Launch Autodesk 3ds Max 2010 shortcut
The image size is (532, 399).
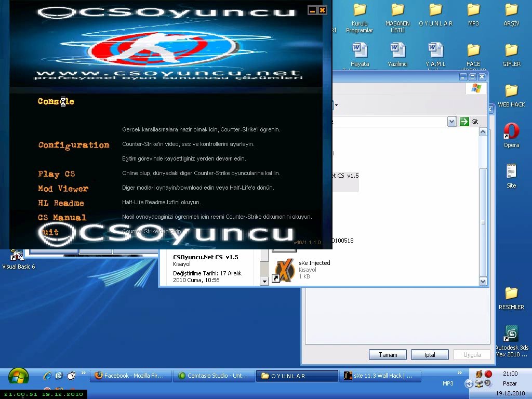(512, 341)
